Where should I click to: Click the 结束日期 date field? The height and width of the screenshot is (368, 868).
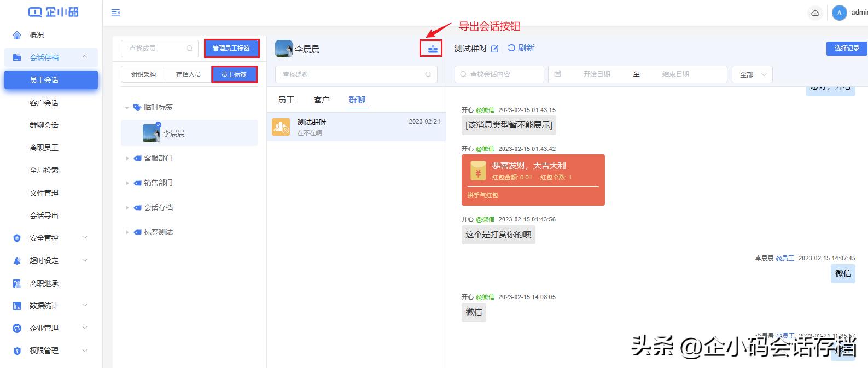click(675, 74)
